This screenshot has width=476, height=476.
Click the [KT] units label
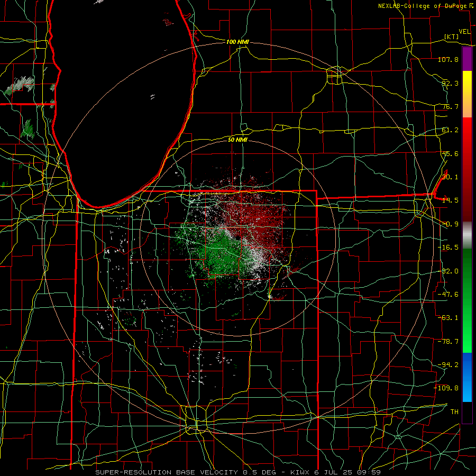[452, 36]
